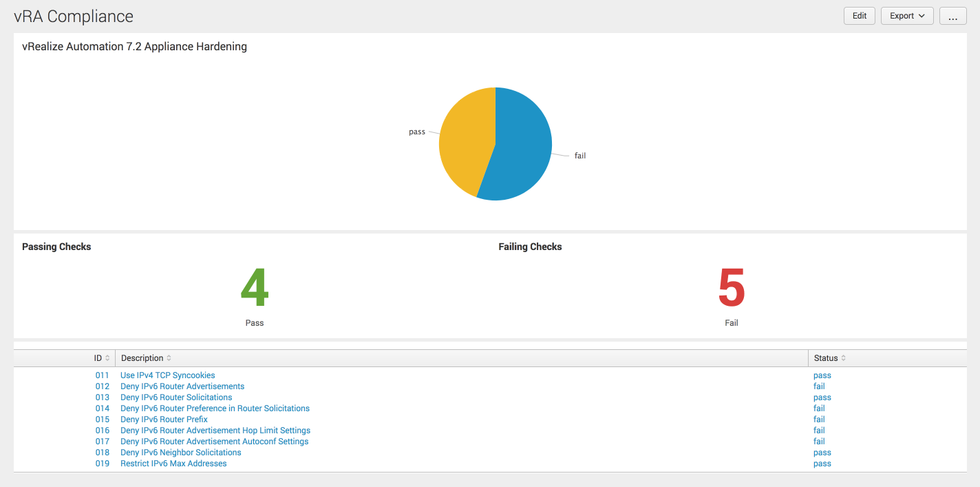Click fail status for row 014
Image resolution: width=980 pixels, height=487 pixels.
tap(819, 408)
